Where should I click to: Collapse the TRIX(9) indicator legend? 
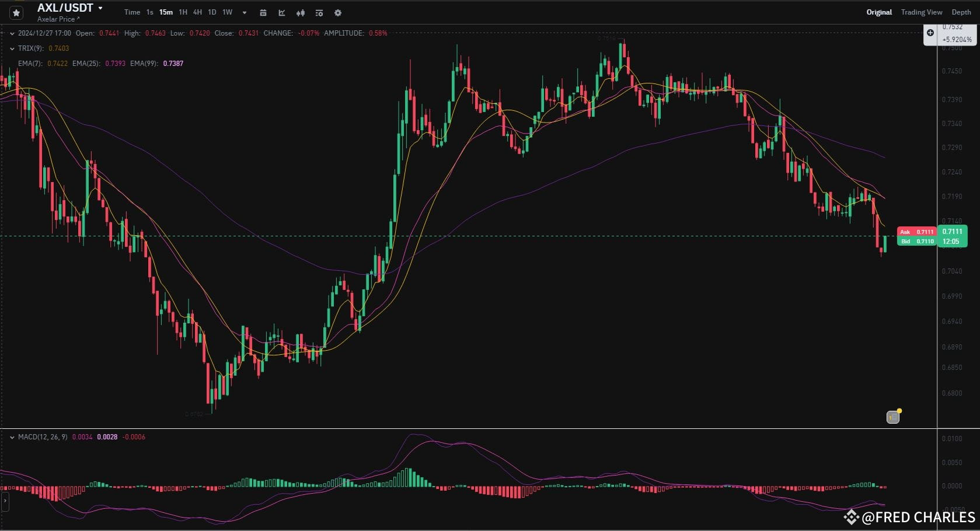tap(12, 48)
